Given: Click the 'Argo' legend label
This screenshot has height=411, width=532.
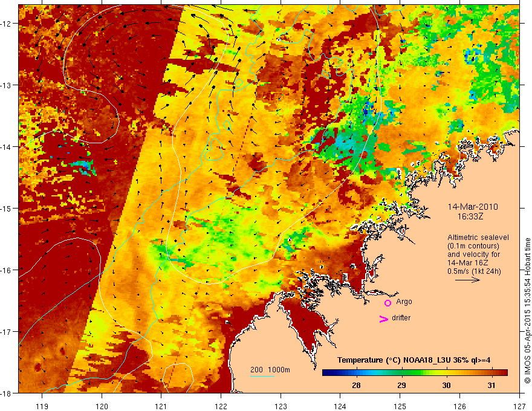Looking at the screenshot, I should tap(404, 302).
